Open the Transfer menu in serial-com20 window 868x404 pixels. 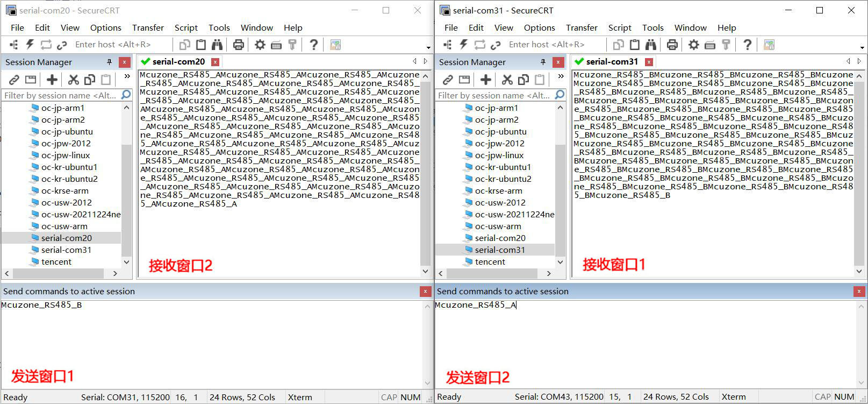(x=148, y=27)
